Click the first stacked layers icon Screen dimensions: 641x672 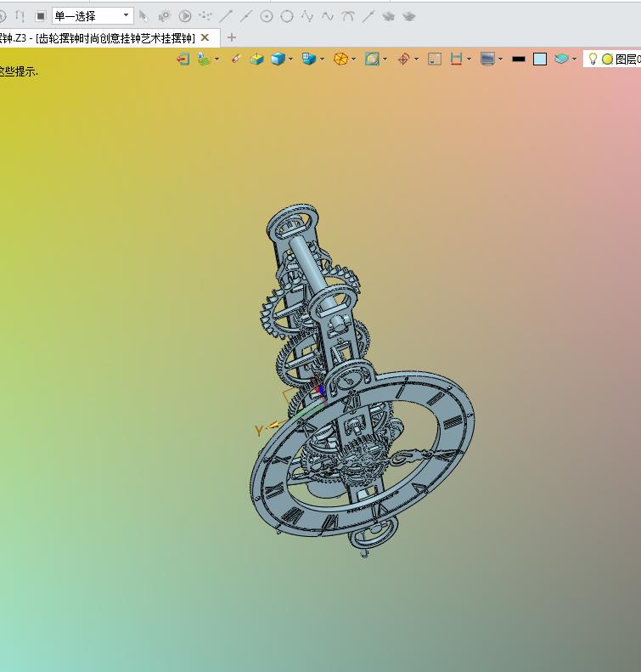[x=388, y=16]
